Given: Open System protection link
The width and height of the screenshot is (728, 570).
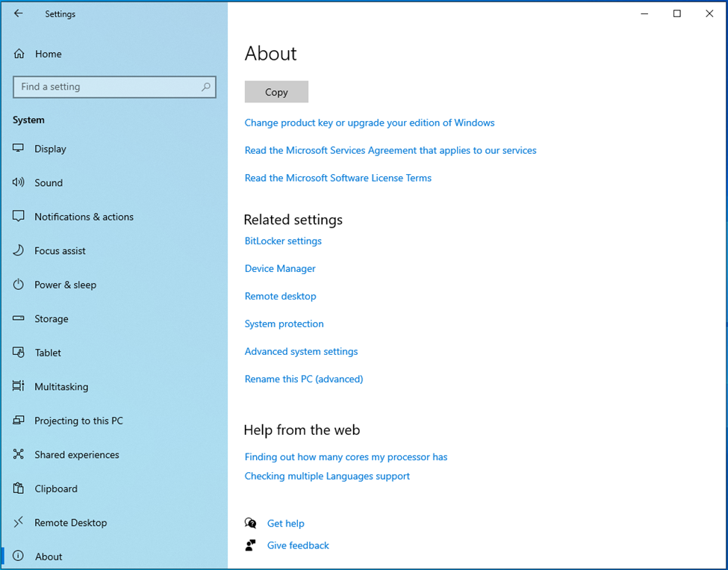Looking at the screenshot, I should click(284, 323).
